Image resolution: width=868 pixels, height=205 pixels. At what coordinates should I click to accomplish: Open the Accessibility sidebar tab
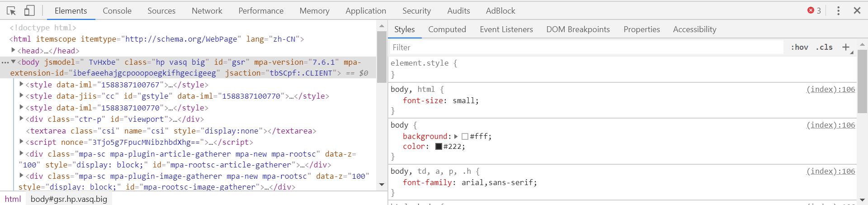pyautogui.click(x=694, y=29)
